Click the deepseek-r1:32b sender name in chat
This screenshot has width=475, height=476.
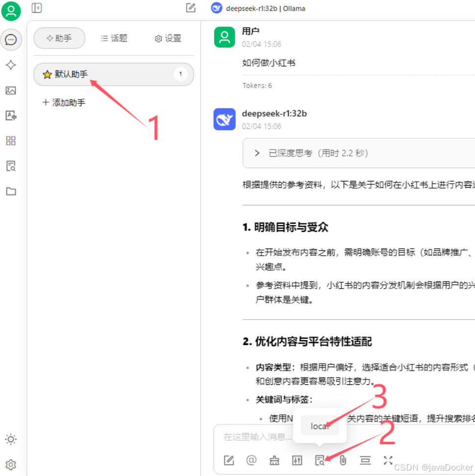pyautogui.click(x=275, y=113)
